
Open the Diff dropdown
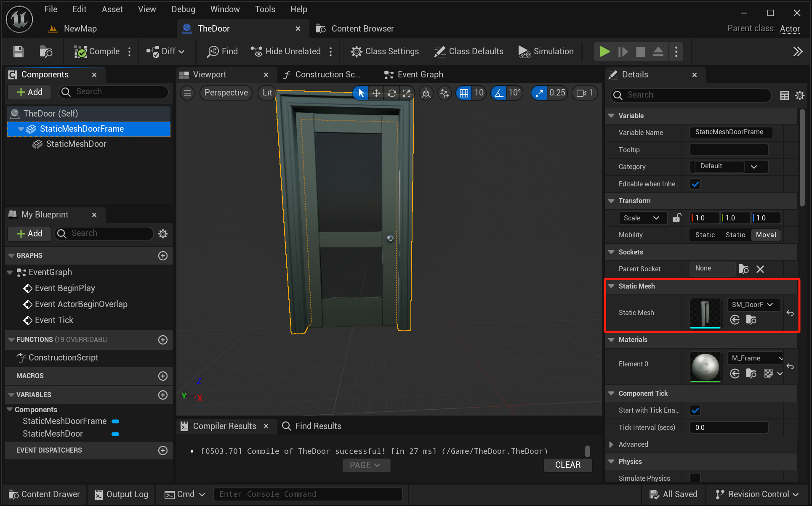[165, 51]
